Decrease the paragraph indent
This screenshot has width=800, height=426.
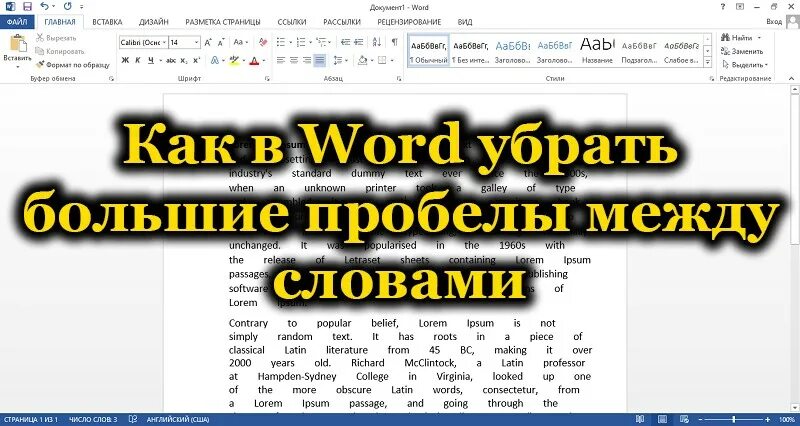tap(345, 42)
